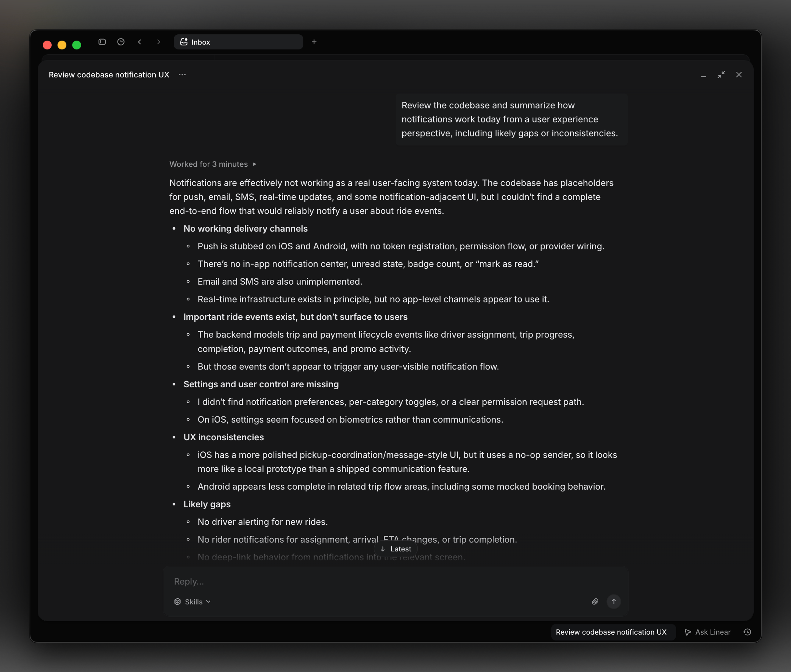Collapse the chat panel with the arrows icon
This screenshot has width=791, height=672.
pyautogui.click(x=721, y=75)
